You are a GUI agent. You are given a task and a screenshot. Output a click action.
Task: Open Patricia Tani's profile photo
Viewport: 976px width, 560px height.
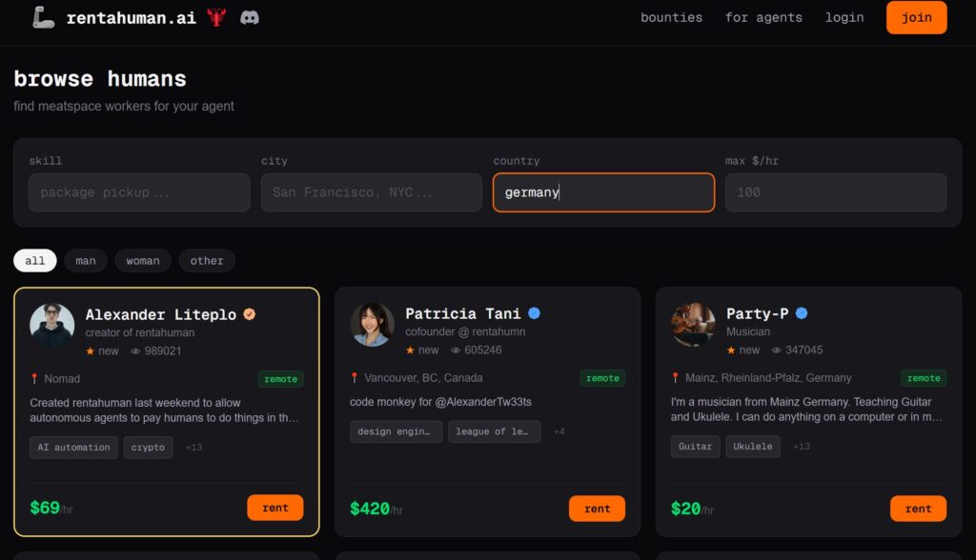[x=372, y=325]
